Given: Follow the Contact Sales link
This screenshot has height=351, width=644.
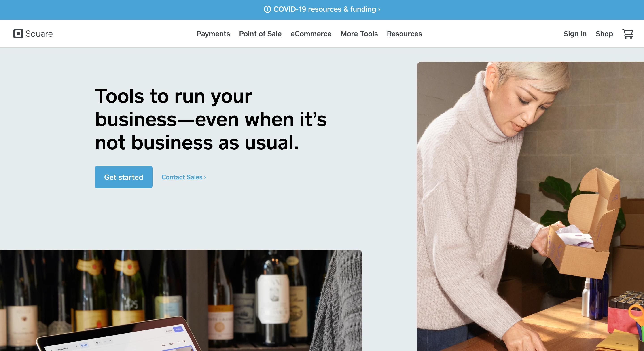Looking at the screenshot, I should pyautogui.click(x=184, y=177).
